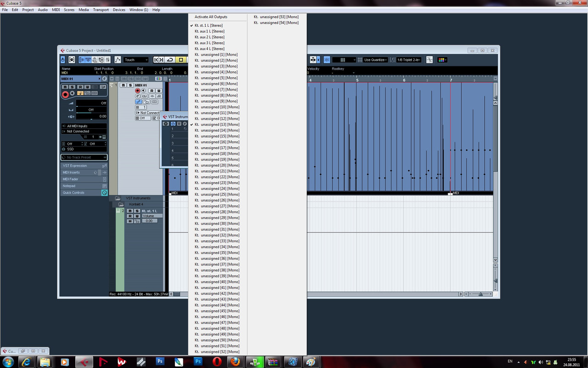Image resolution: width=588 pixels, height=368 pixels.
Task: Adjust the pan slider under volume
Action: click(91, 110)
